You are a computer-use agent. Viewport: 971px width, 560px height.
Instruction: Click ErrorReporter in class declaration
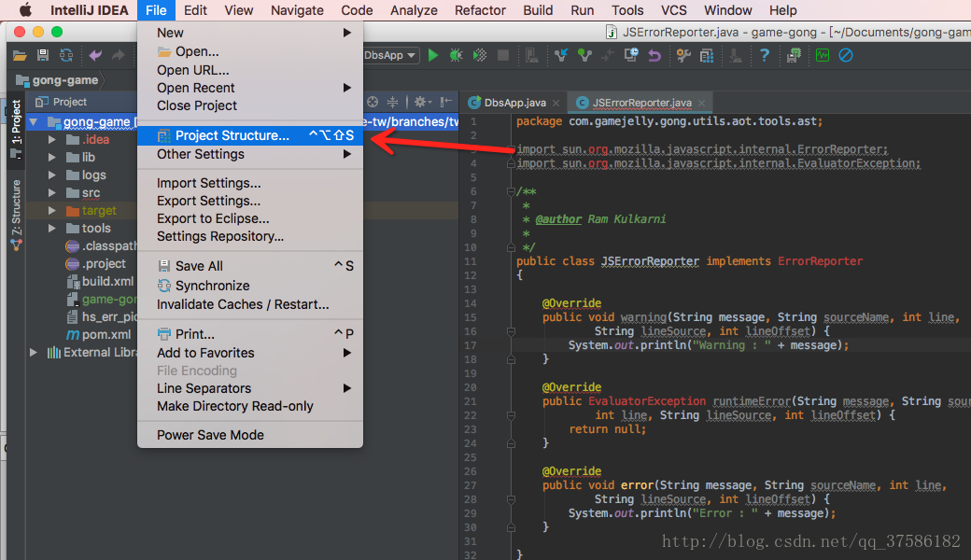(820, 261)
